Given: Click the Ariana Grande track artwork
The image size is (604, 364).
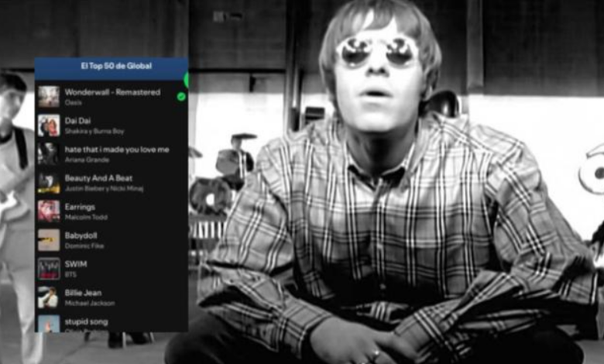Looking at the screenshot, I should tap(49, 153).
